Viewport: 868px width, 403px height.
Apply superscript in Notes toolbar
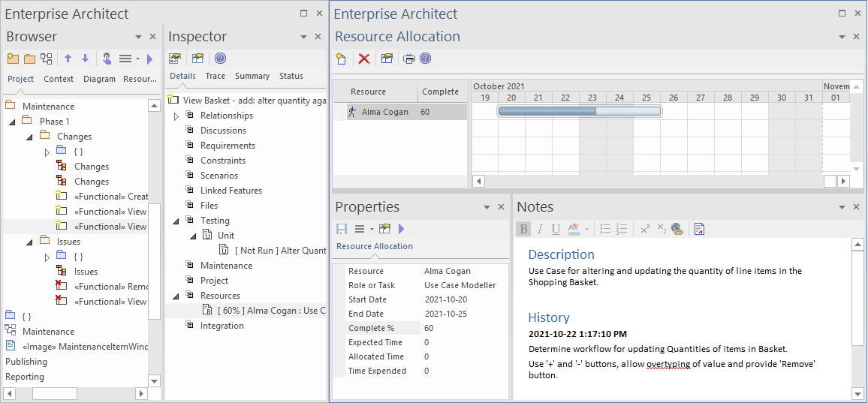pyautogui.click(x=644, y=229)
